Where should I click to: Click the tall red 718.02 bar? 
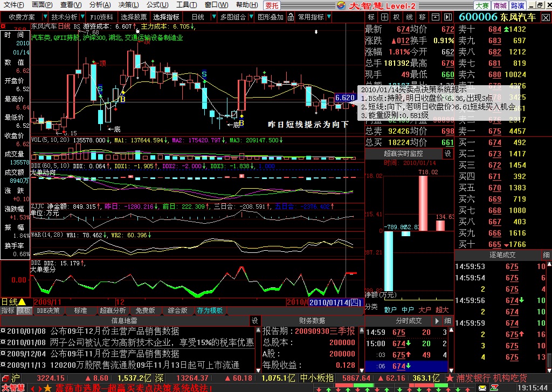point(423,203)
